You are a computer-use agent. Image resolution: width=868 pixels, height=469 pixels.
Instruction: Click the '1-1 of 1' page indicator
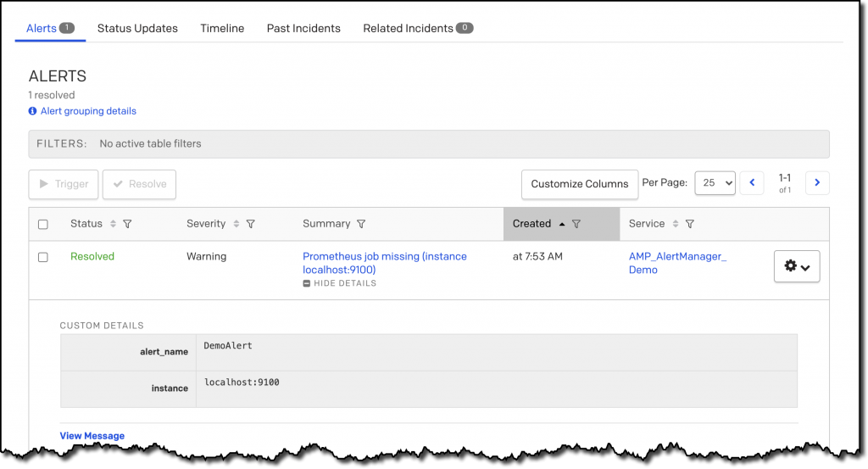[785, 182]
